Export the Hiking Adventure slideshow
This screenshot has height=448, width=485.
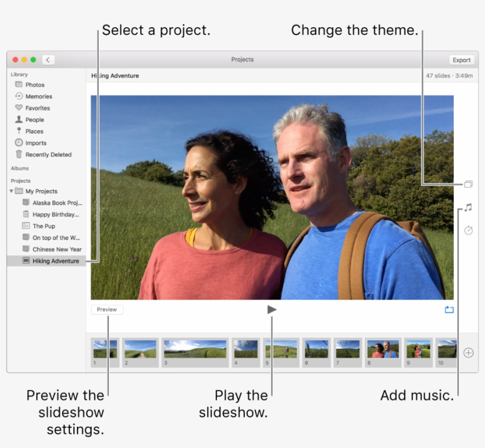point(461,59)
